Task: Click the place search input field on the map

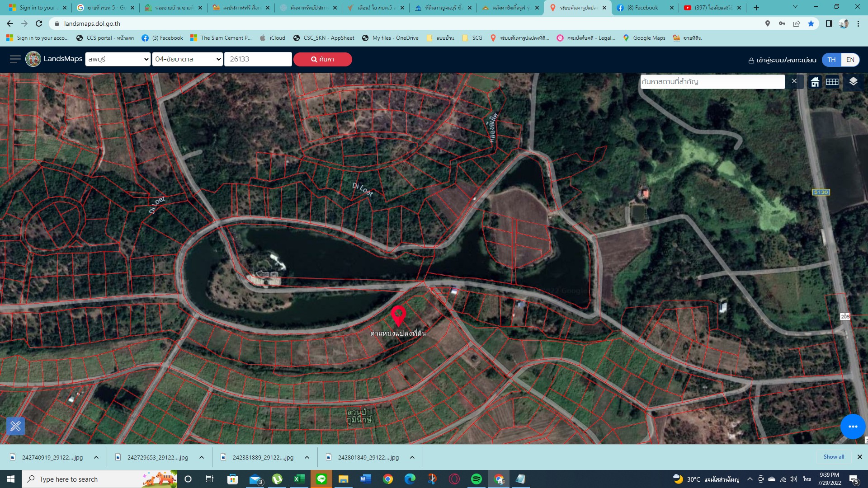Action: click(712, 81)
